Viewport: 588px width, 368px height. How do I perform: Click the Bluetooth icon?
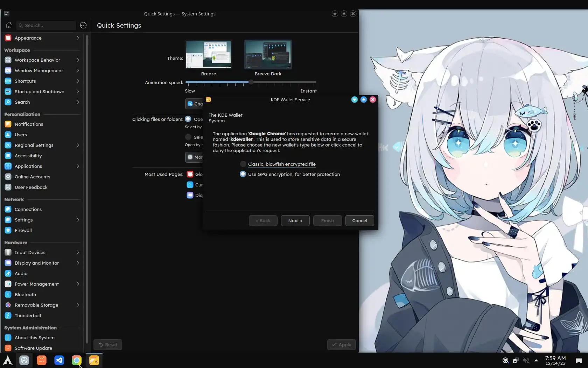pos(8,294)
